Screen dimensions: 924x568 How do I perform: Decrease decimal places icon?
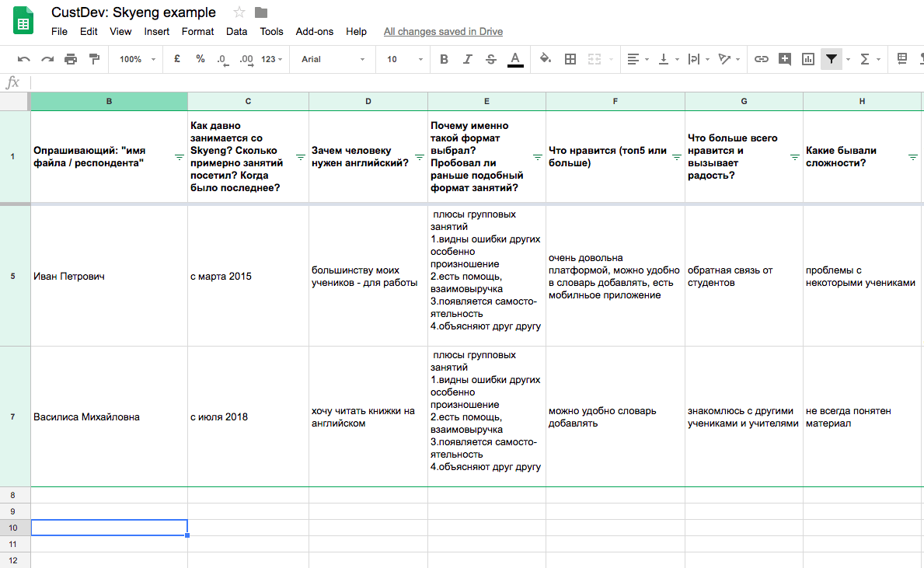[222, 60]
